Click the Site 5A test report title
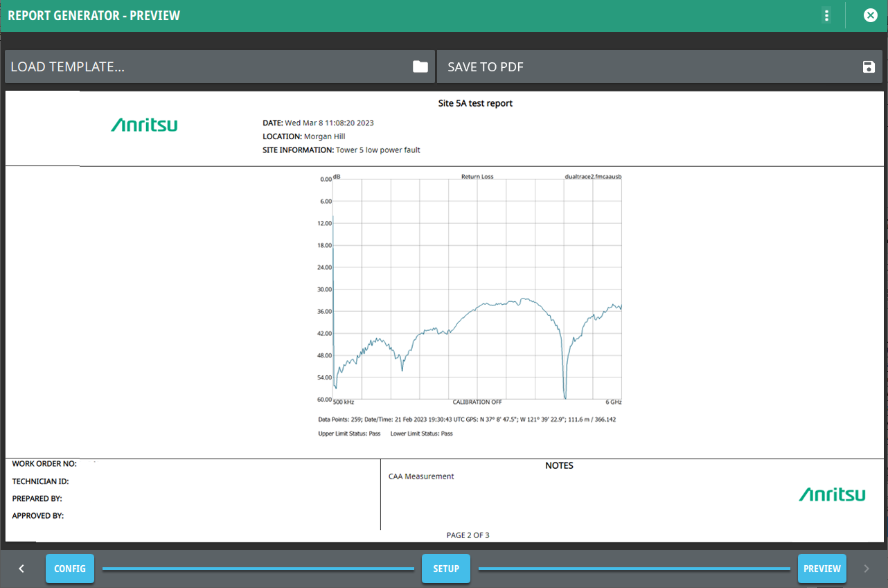 click(475, 104)
